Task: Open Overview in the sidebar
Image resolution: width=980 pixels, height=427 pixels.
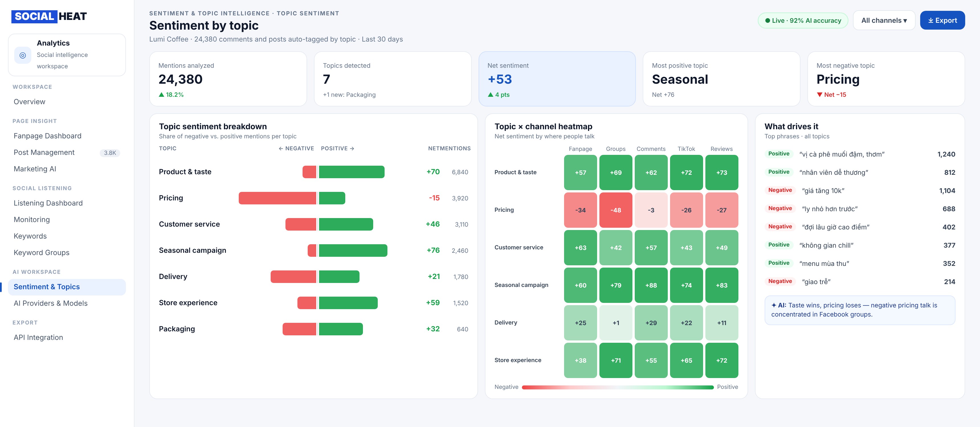Action: 67,102
